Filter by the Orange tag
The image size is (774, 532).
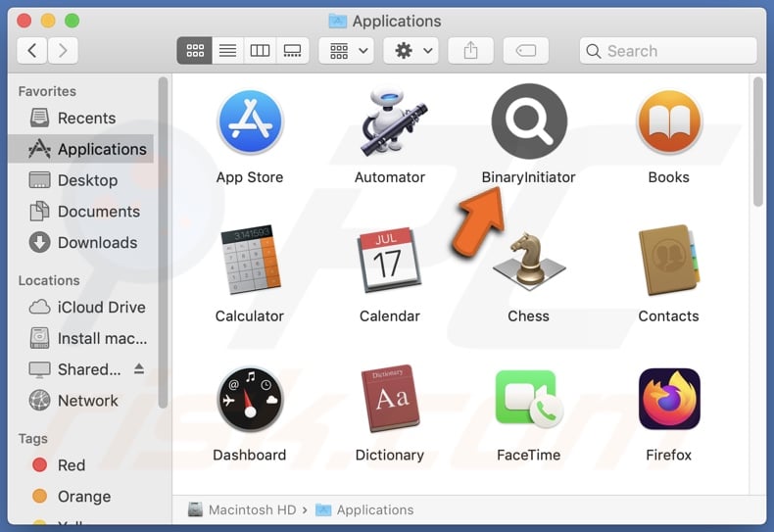[x=81, y=496]
